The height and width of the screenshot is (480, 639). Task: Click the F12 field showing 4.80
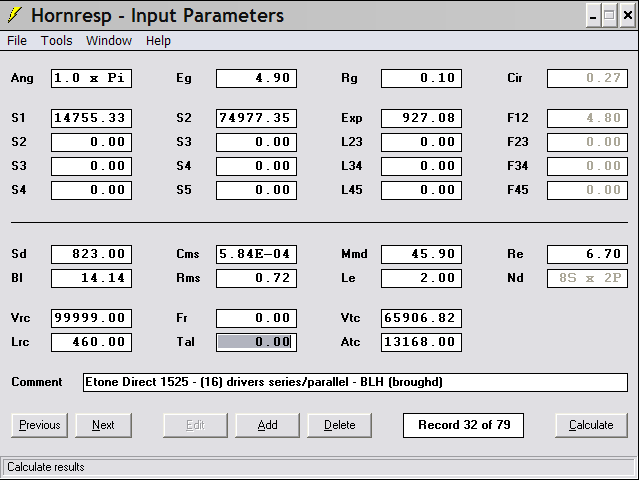pos(587,118)
